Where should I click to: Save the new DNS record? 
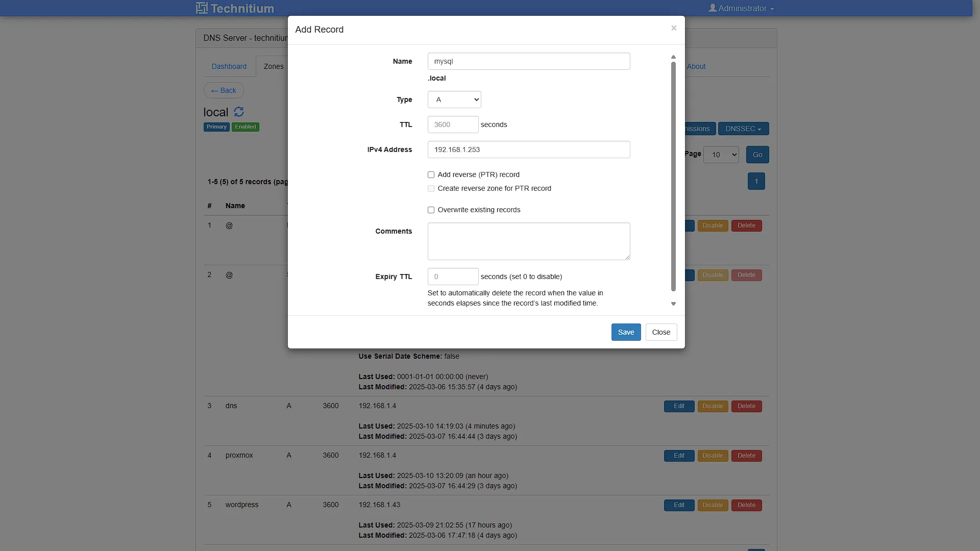click(626, 332)
